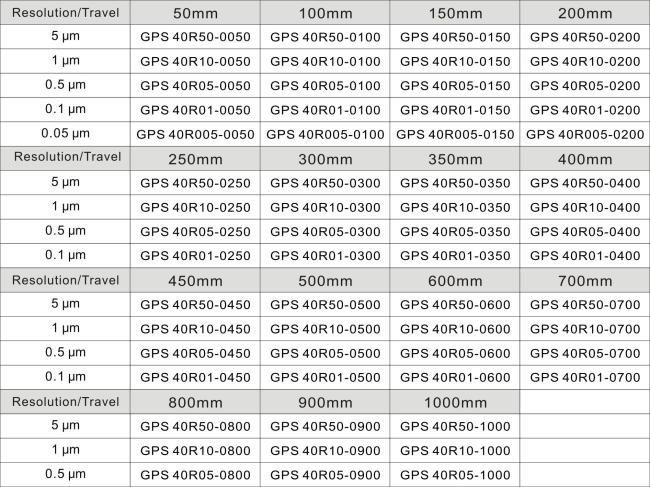Click the 250mm travel header

coord(195,159)
